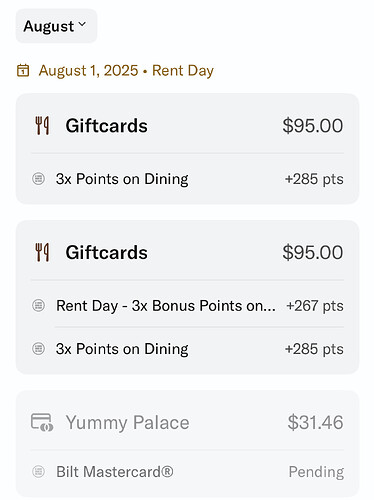Select 3x Points on Dining in first card
The width and height of the screenshot is (374, 500).
122,179
